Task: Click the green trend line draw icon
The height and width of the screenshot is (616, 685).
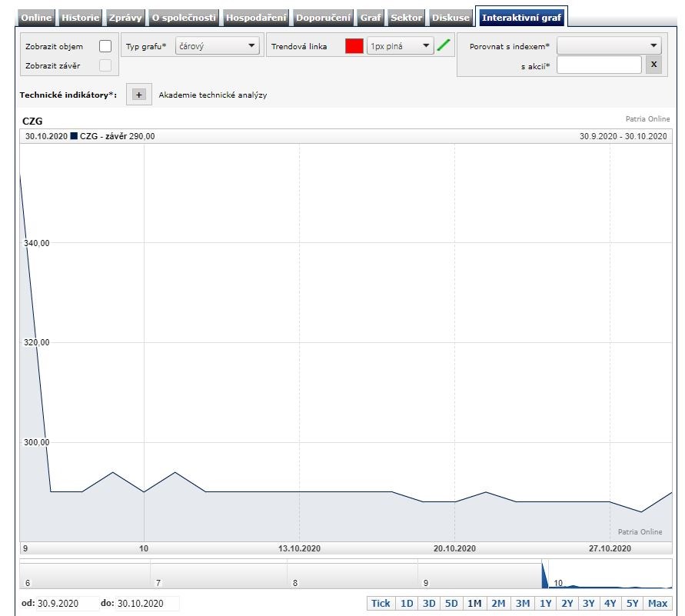Action: pos(443,46)
